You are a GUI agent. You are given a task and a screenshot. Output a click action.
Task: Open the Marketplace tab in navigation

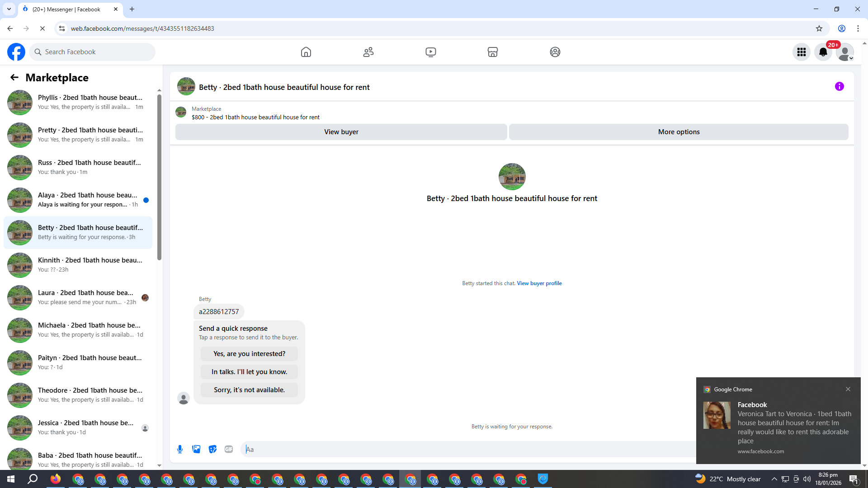coord(492,52)
